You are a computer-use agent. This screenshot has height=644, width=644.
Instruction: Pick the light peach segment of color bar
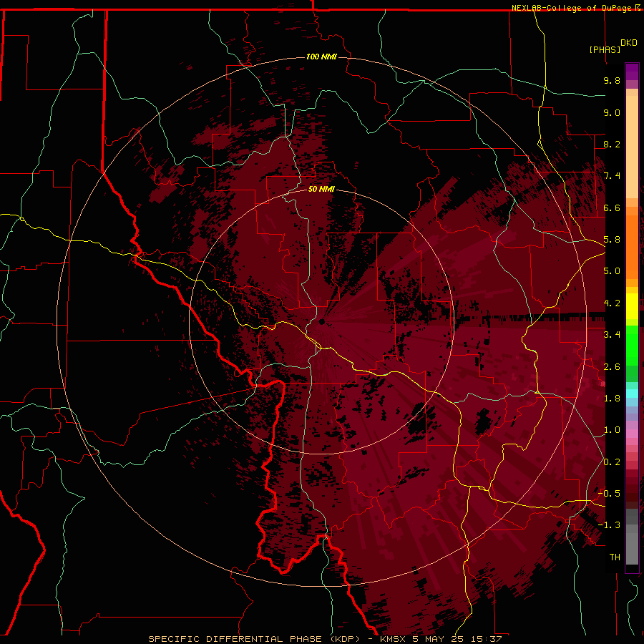tap(632, 148)
